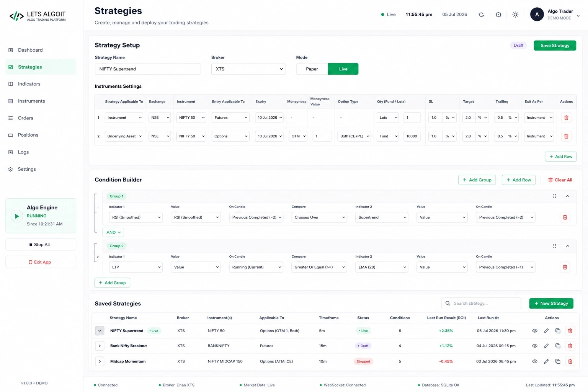The image size is (588, 392).
Task: Delete instrument settings row 1
Action: (x=566, y=118)
